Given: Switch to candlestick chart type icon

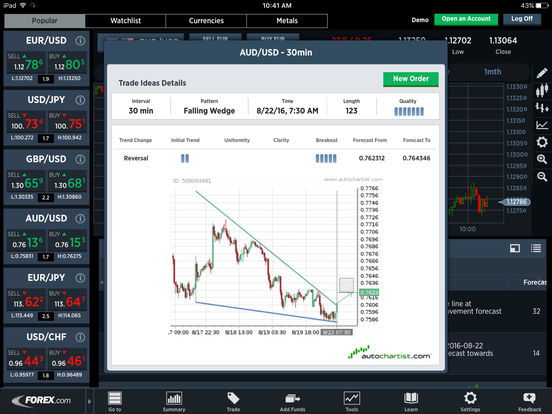Looking at the screenshot, I should pyautogui.click(x=542, y=90).
